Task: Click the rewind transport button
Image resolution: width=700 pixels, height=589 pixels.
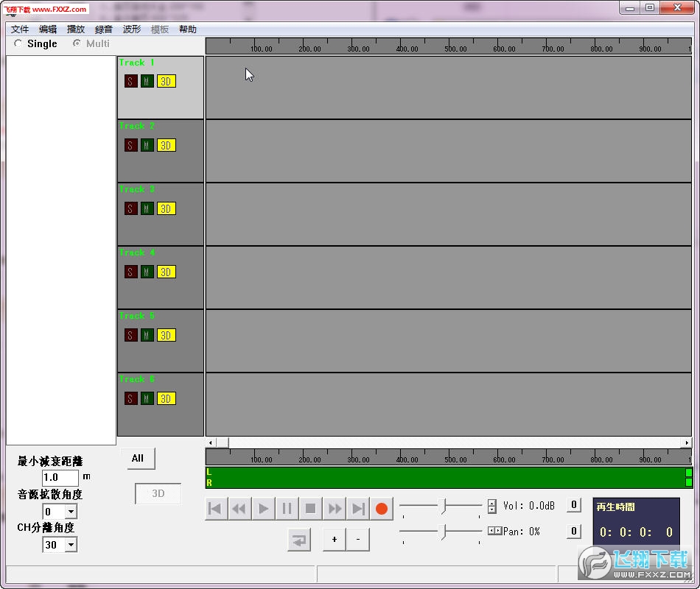Action: pyautogui.click(x=239, y=509)
